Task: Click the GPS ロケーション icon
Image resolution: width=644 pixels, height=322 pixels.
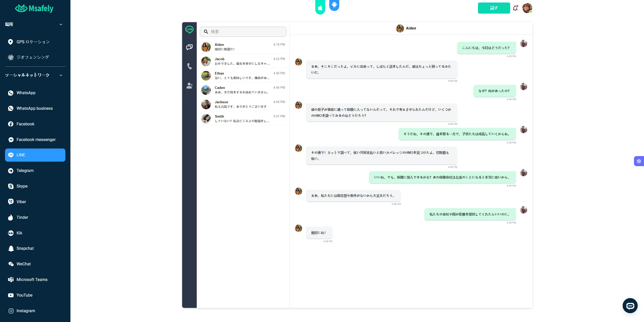Action: [10, 42]
